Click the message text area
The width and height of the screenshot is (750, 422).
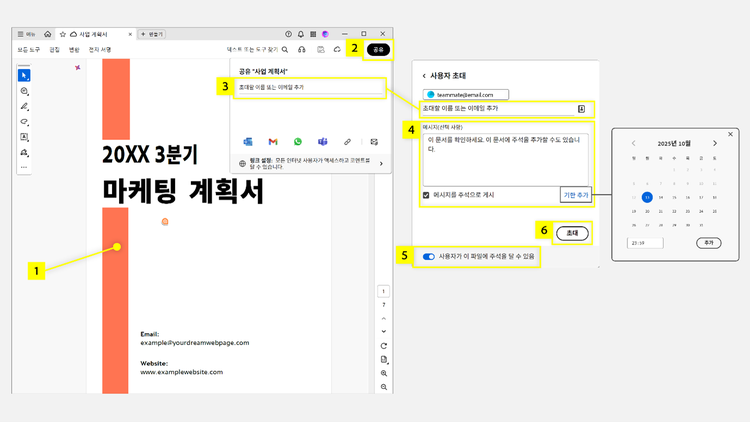(x=506, y=160)
